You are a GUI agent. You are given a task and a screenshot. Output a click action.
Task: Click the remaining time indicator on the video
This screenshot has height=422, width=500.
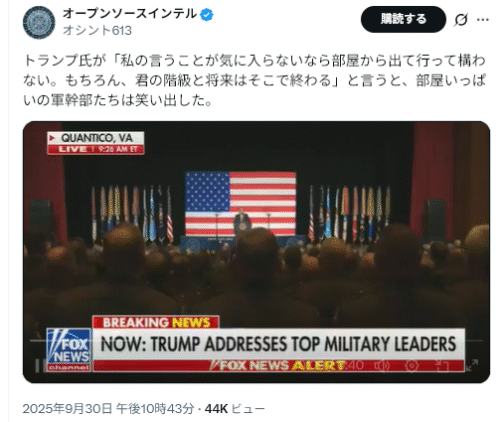354,366
